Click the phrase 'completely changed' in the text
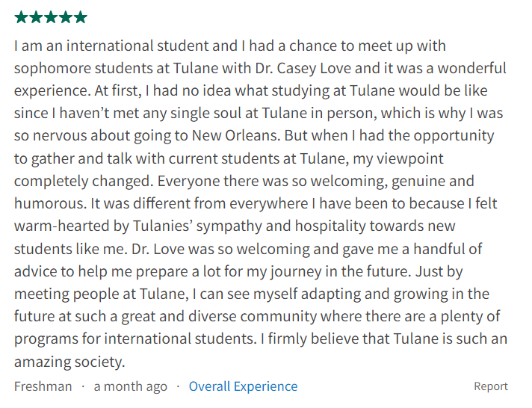The image size is (532, 408). [x=81, y=181]
